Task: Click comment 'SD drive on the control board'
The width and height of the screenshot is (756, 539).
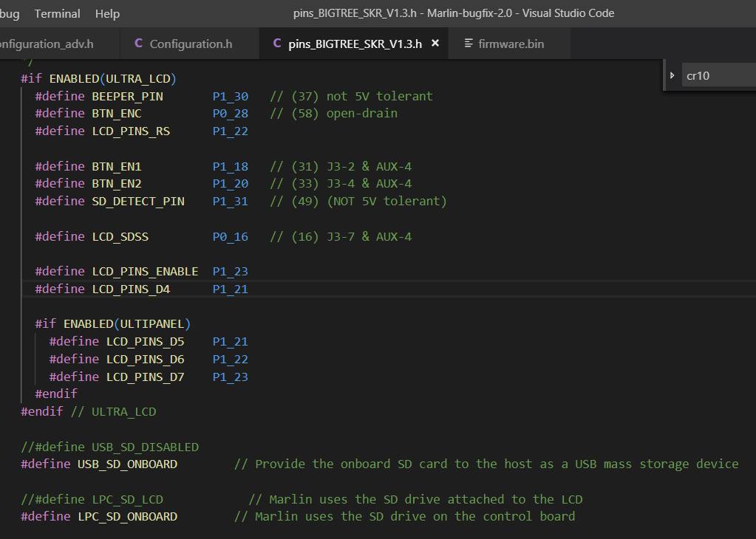Action: tap(472, 517)
